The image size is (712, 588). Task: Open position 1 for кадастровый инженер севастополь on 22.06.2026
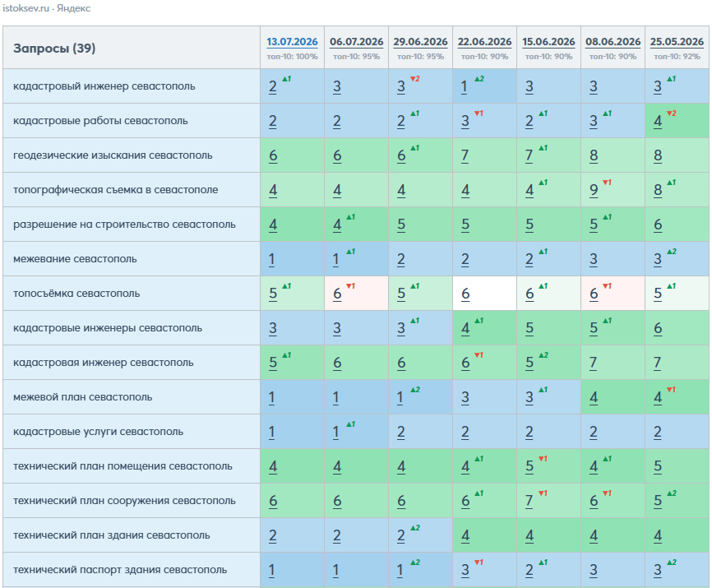click(x=464, y=86)
